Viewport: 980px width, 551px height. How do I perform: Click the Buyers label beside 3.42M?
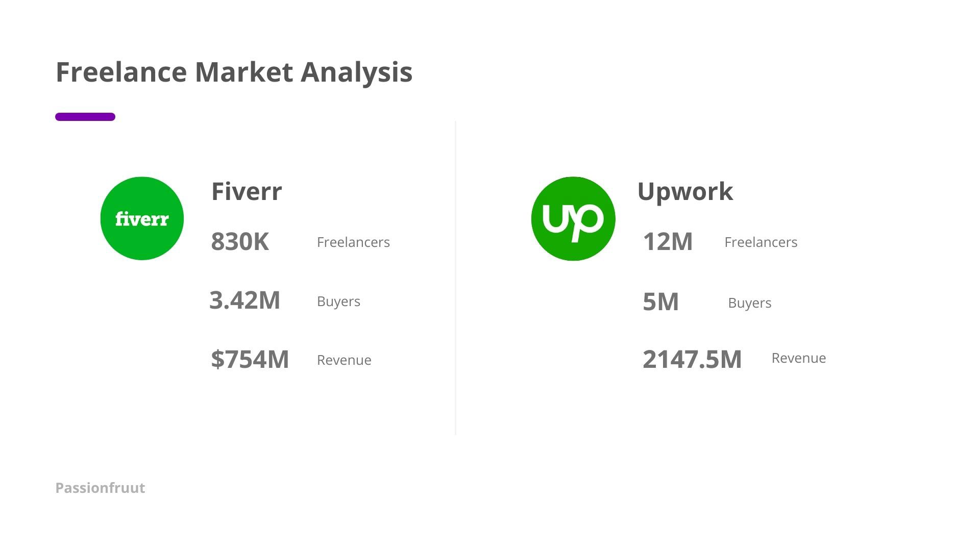[x=338, y=301]
